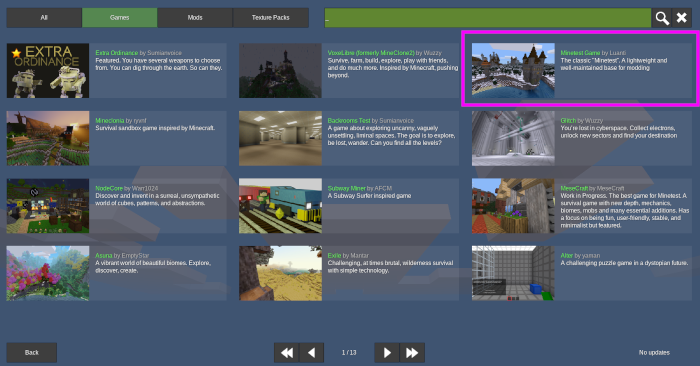The height and width of the screenshot is (366, 700).
Task: Click the Backrooms Test title
Action: click(x=349, y=121)
